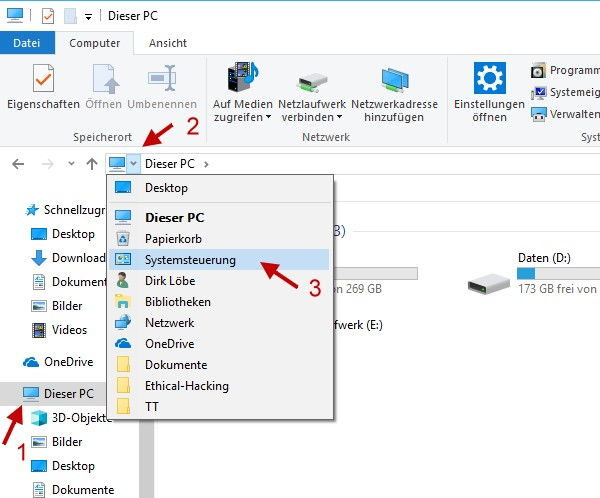This screenshot has height=498, width=600.
Task: Go forward with the right arrow
Action: 47,164
